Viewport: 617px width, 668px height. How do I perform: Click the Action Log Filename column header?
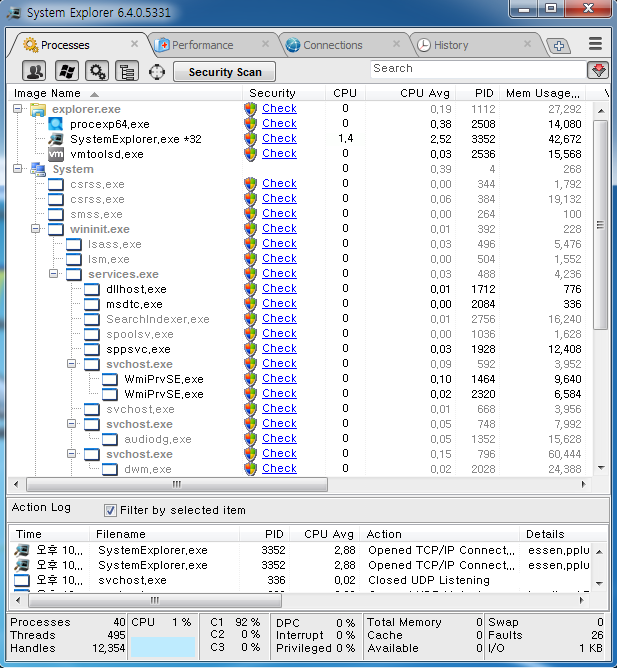click(x=164, y=534)
